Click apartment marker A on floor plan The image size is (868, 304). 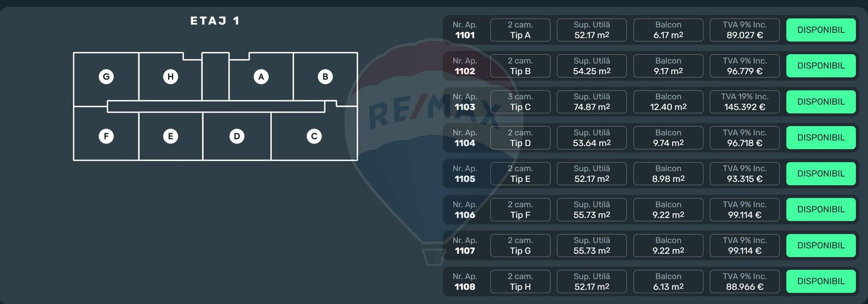(x=261, y=77)
